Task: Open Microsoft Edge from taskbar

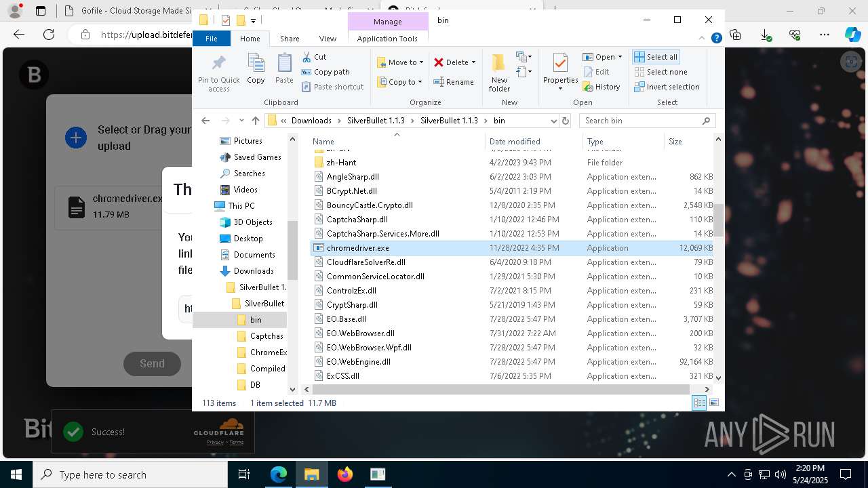Action: [279, 474]
